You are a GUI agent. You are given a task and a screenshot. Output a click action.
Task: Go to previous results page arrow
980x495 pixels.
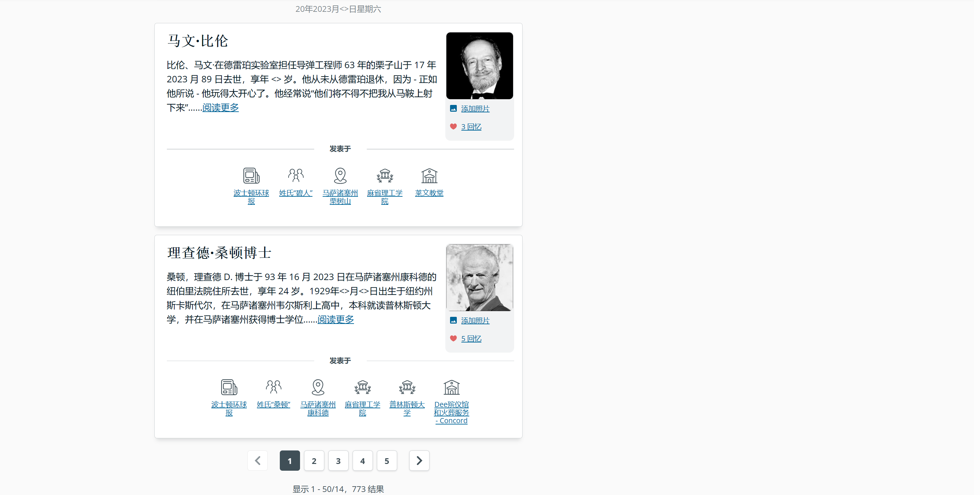(x=258, y=461)
